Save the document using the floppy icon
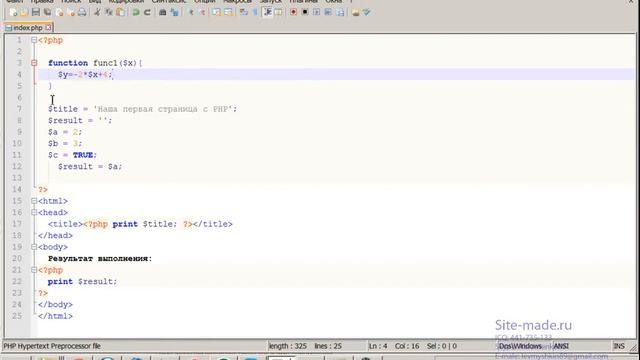640x360 pixels. (x=36, y=12)
